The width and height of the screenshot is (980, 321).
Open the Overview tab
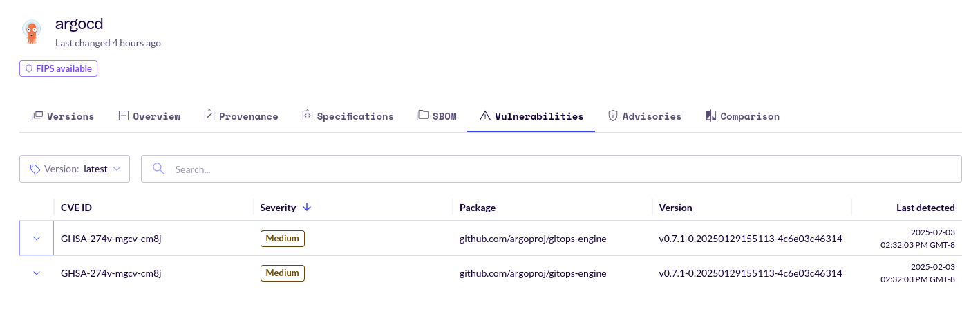[149, 116]
